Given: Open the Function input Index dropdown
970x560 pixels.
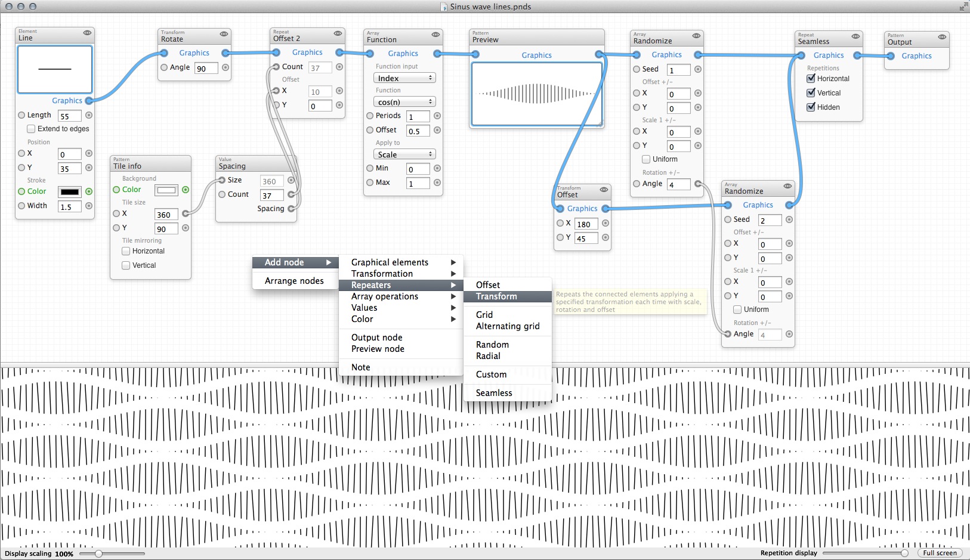Looking at the screenshot, I should (x=404, y=78).
